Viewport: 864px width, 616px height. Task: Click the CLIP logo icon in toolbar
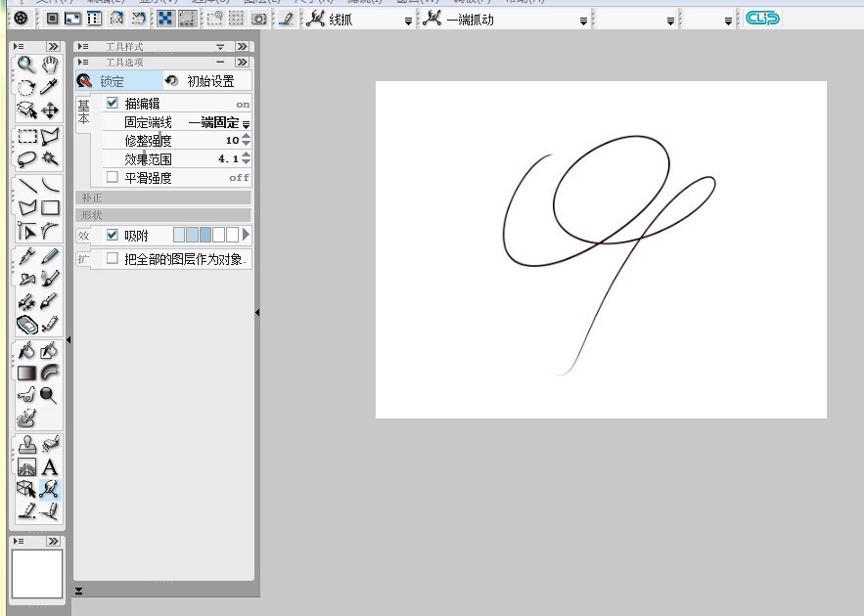coord(762,19)
